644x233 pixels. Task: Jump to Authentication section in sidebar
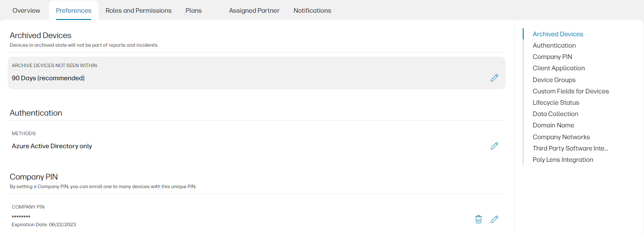coord(554,45)
